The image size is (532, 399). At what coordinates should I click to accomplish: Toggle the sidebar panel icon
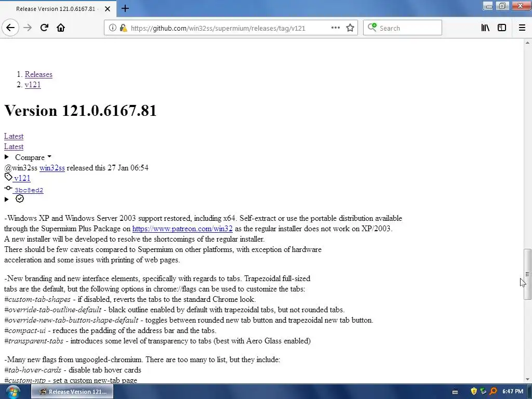[502, 28]
